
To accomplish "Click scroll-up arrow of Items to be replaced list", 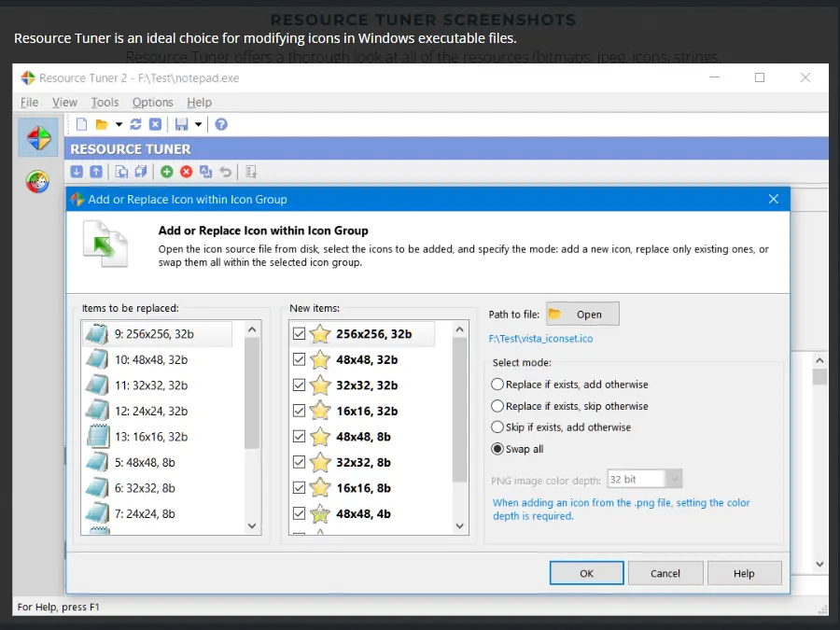I will [252, 330].
